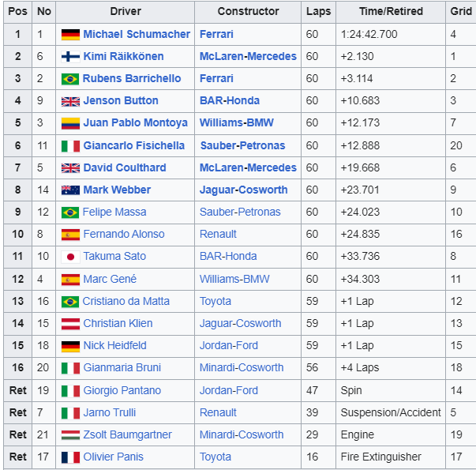Open Sauber-Petronas link in Fisichella's row
This screenshot has width=476, height=470.
click(x=242, y=145)
